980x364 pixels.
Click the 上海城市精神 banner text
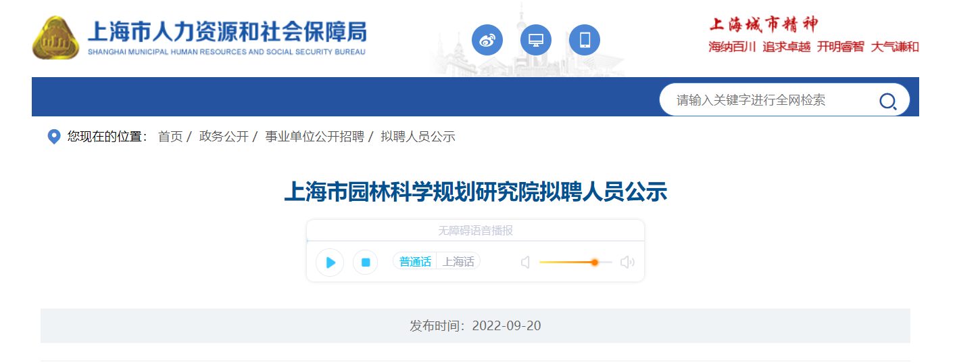[x=764, y=24]
